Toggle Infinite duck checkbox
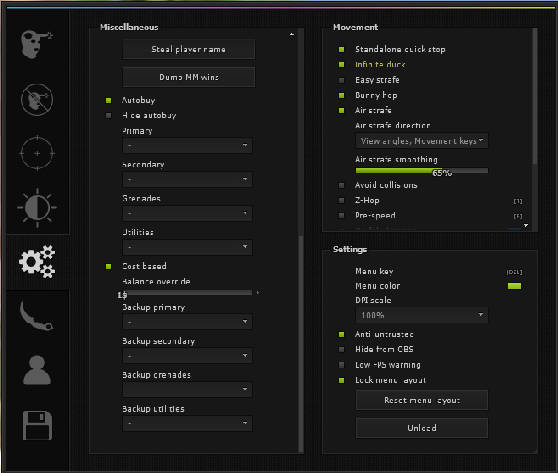558x473 pixels. [341, 64]
